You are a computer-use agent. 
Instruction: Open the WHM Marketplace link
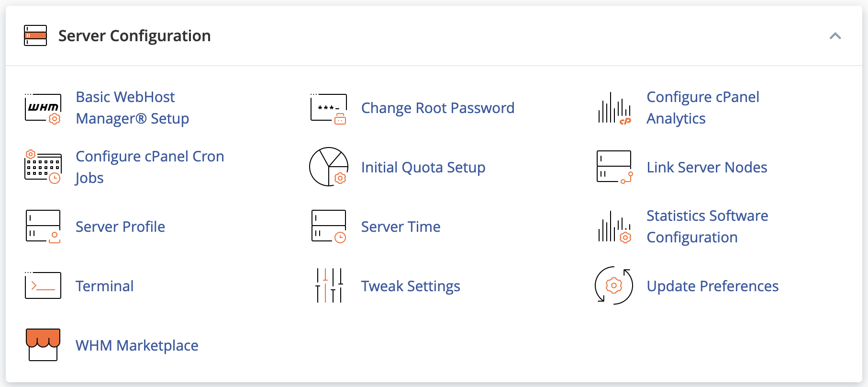coord(137,345)
